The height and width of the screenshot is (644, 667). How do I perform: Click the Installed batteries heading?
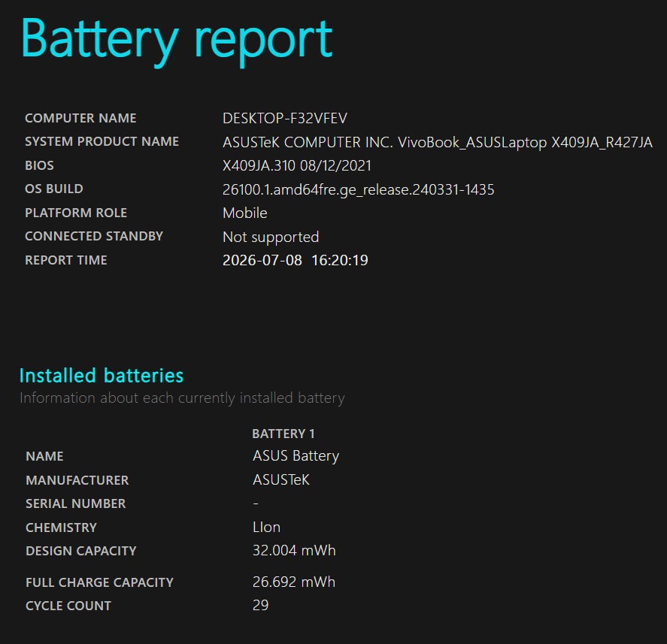[102, 376]
